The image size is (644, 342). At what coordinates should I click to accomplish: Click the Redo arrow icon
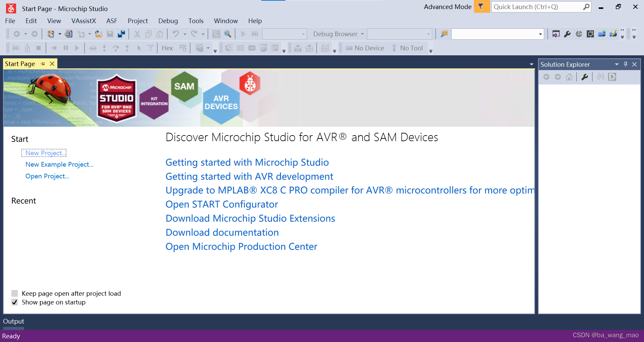194,34
